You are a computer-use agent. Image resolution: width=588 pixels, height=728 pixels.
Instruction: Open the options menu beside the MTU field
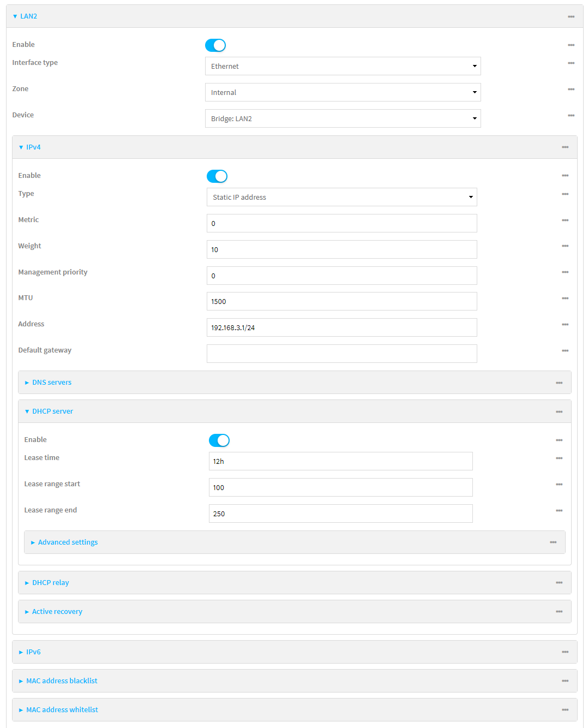pos(565,299)
